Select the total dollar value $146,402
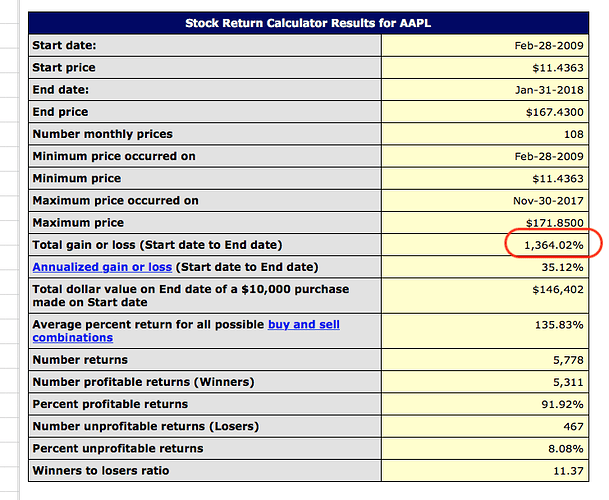The height and width of the screenshot is (500, 609). 558,290
